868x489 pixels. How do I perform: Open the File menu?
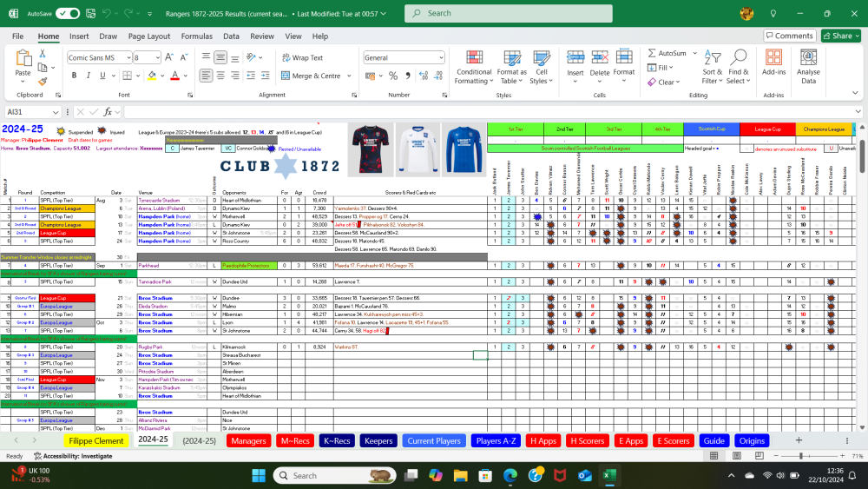pyautogui.click(x=17, y=36)
